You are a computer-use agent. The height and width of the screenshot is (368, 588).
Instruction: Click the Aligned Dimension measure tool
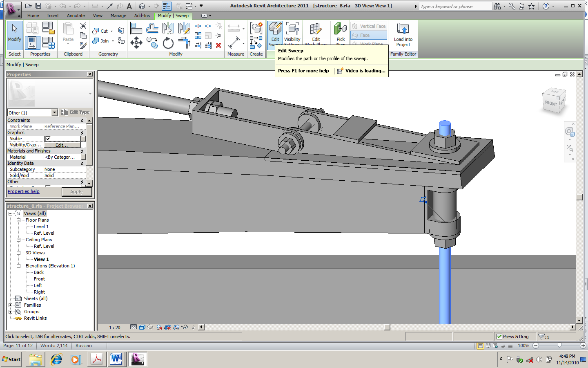[x=234, y=43]
